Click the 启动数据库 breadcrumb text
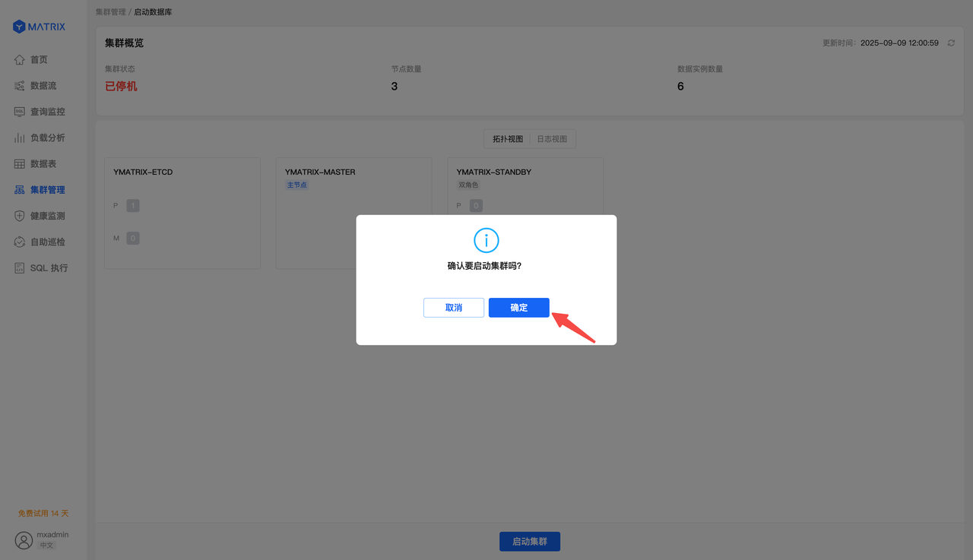The width and height of the screenshot is (973, 560). [x=153, y=12]
